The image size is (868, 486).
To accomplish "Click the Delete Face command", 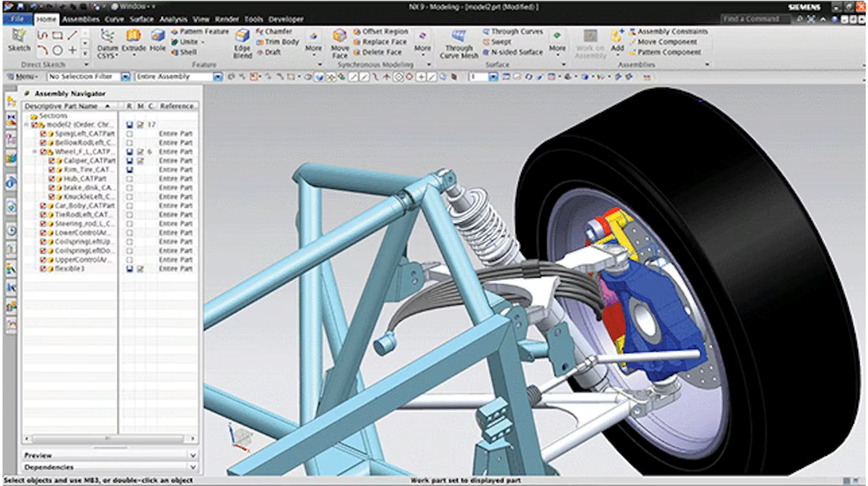I will tap(378, 52).
